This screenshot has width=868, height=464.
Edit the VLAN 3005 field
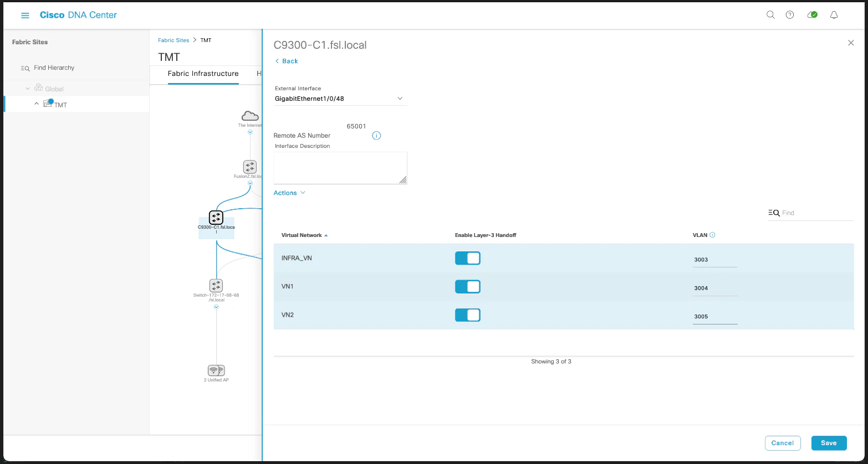[715, 317]
